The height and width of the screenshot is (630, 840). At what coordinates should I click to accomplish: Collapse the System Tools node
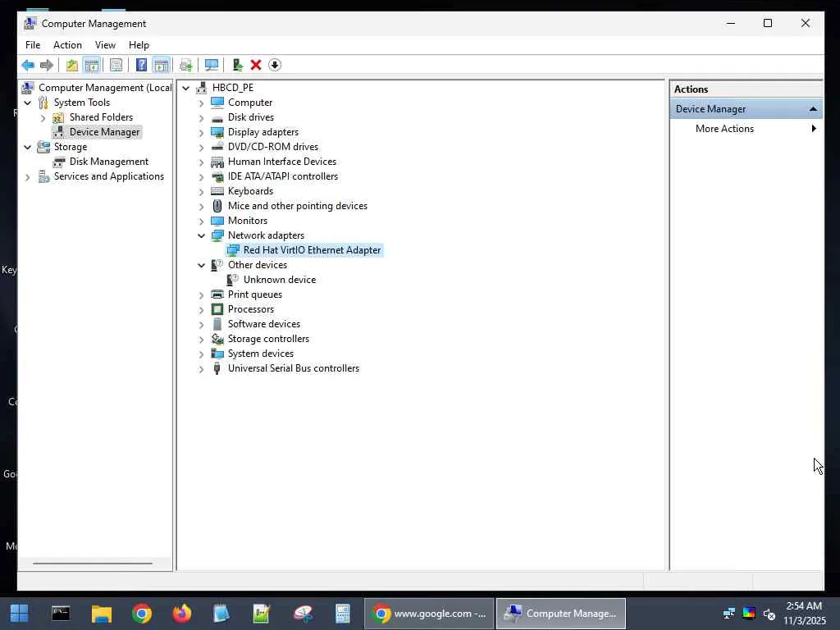[x=28, y=103]
